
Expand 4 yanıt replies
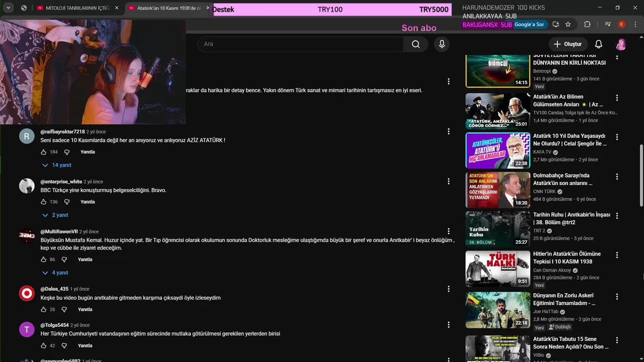pyautogui.click(x=55, y=273)
